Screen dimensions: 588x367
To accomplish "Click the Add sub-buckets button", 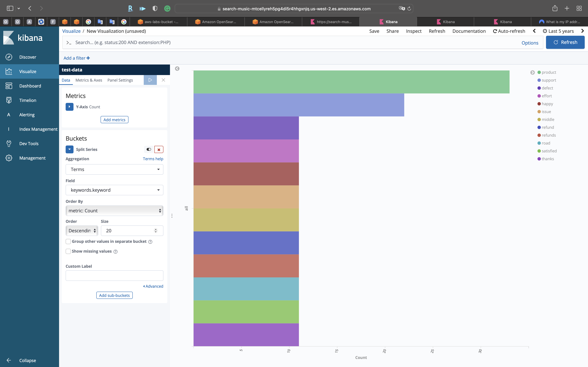I will point(114,295).
